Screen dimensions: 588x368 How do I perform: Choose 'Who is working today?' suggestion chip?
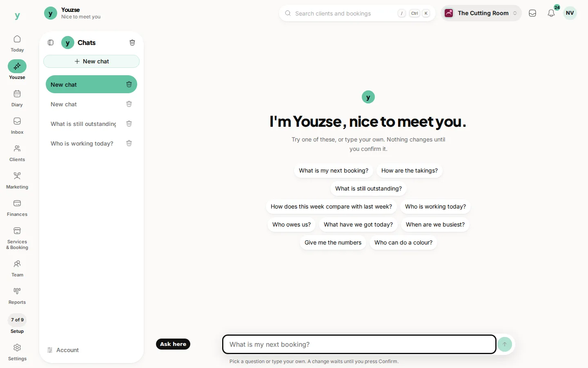[x=435, y=206]
